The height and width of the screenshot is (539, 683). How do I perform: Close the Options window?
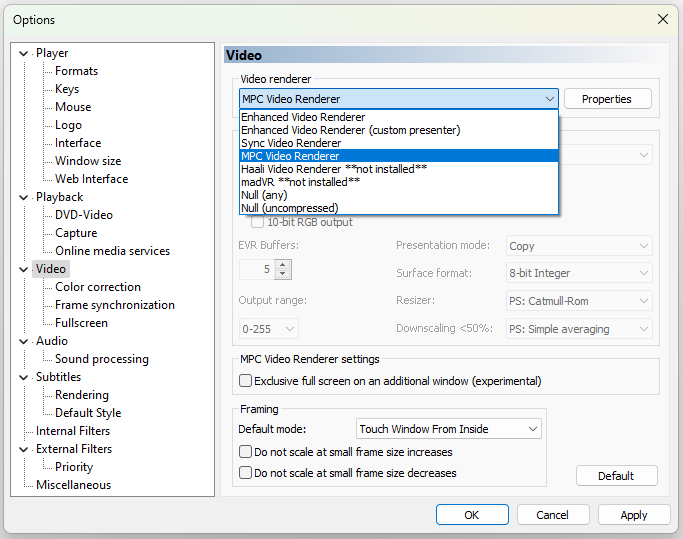(663, 19)
